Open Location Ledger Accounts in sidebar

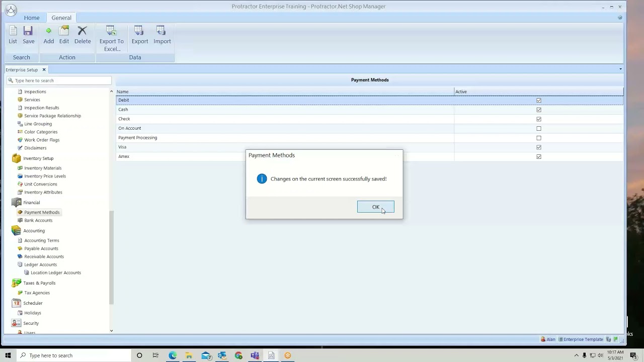[55, 273]
